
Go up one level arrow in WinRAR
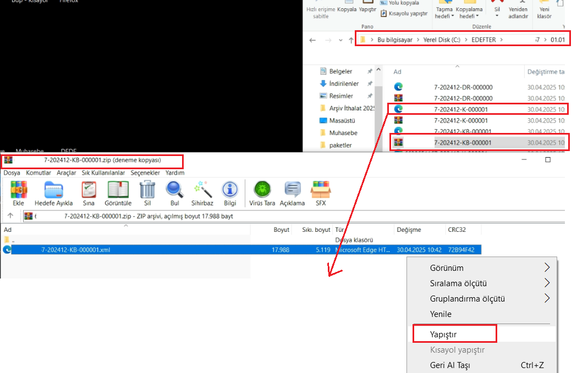[x=10, y=216]
